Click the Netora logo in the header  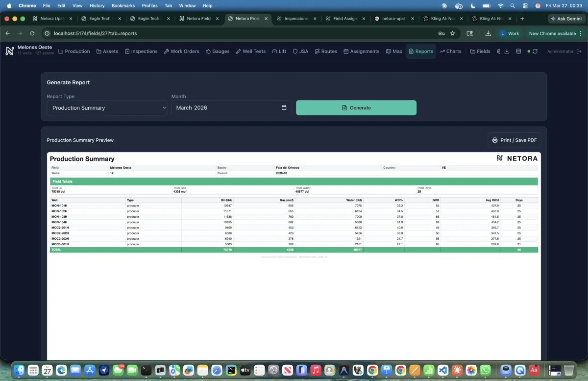(x=9, y=51)
